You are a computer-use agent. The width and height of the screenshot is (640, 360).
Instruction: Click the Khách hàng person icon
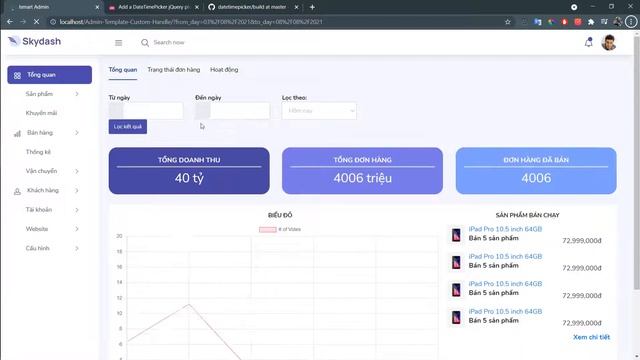(x=17, y=191)
